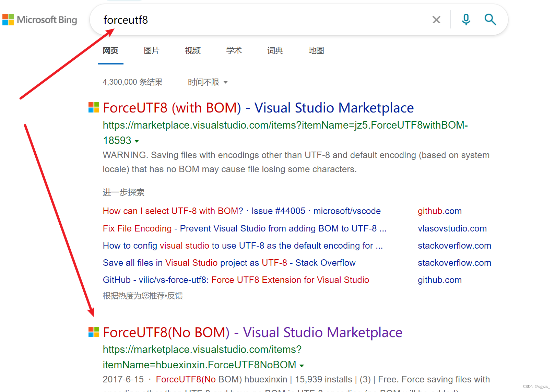Open 'How to config visual studio' link

click(243, 246)
